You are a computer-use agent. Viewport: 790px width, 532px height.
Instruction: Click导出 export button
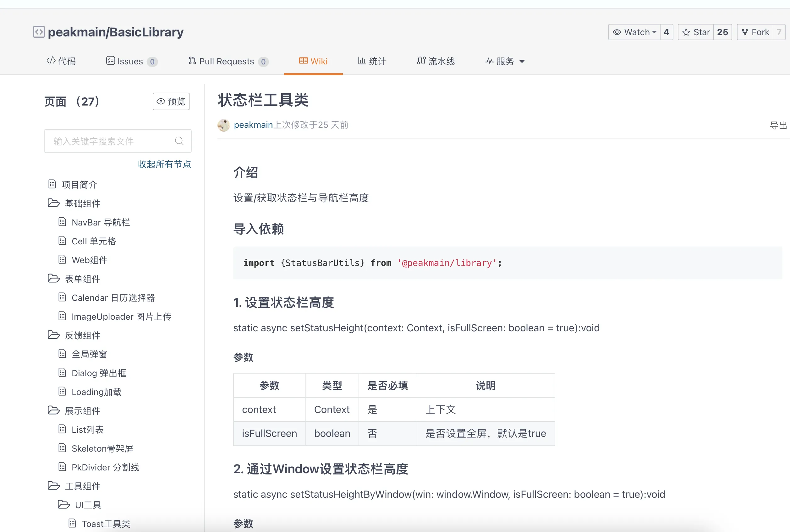tap(778, 125)
